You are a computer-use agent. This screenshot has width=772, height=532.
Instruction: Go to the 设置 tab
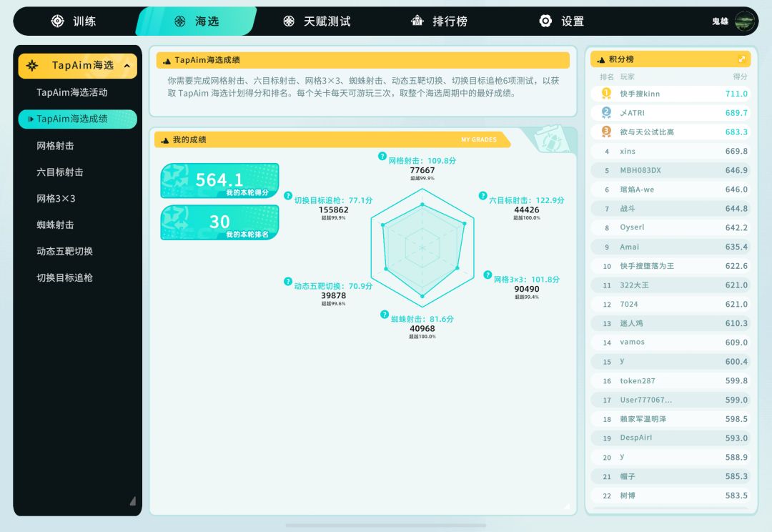[561, 21]
